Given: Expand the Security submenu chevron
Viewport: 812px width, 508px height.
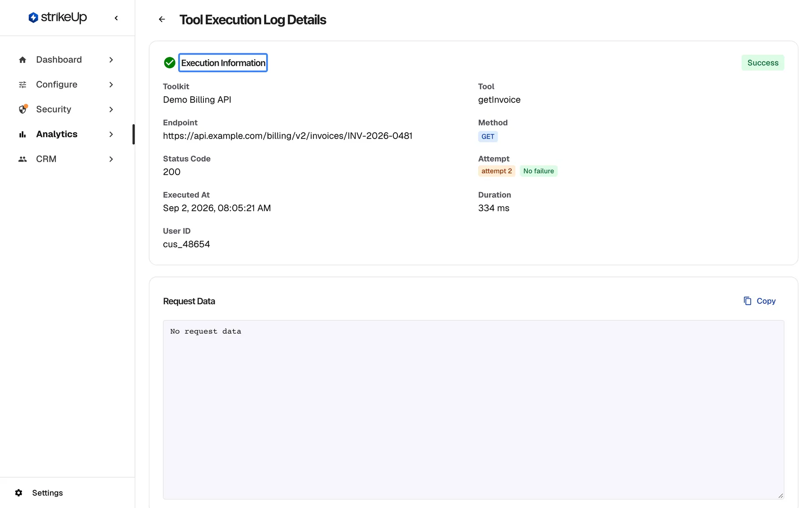Looking at the screenshot, I should [111, 109].
